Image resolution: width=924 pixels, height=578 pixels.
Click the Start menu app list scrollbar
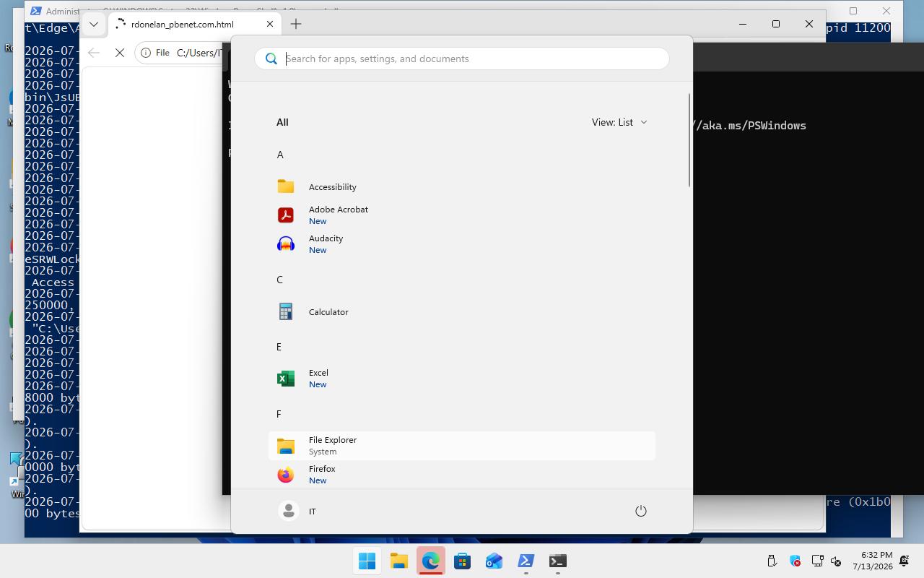[x=690, y=141]
